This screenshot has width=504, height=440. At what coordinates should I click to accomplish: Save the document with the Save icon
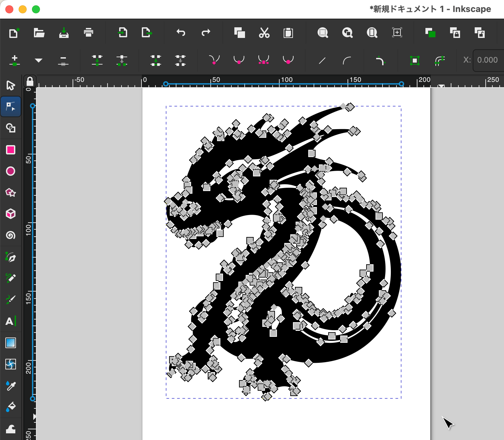click(64, 33)
